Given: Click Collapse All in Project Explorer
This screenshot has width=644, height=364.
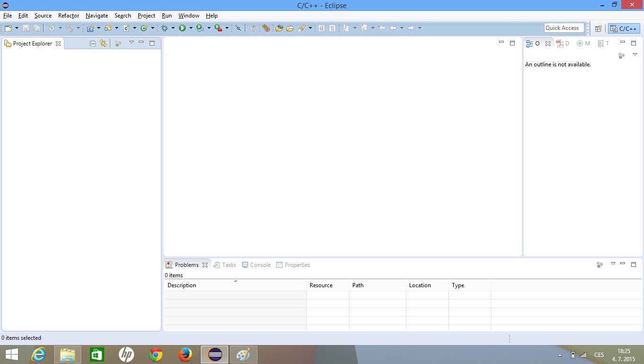Looking at the screenshot, I should pos(93,44).
